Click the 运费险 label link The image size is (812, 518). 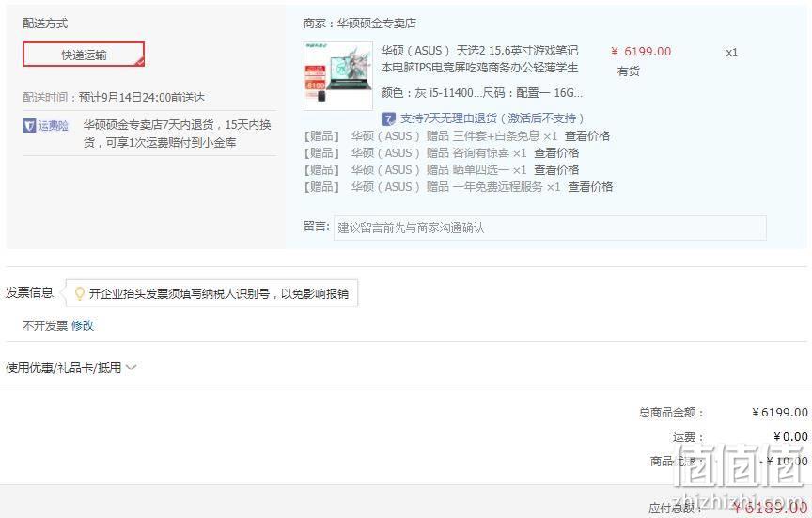53,125
